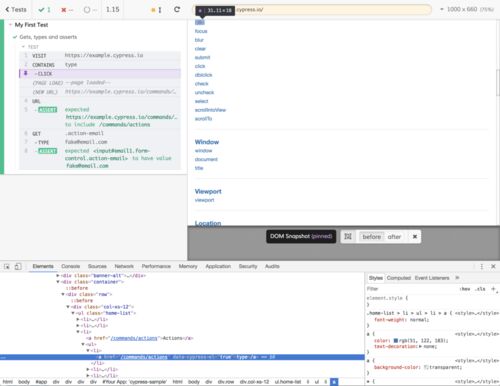This screenshot has height=386, width=500.
Task: Add new style rule plus icon
Action: pyautogui.click(x=494, y=289)
